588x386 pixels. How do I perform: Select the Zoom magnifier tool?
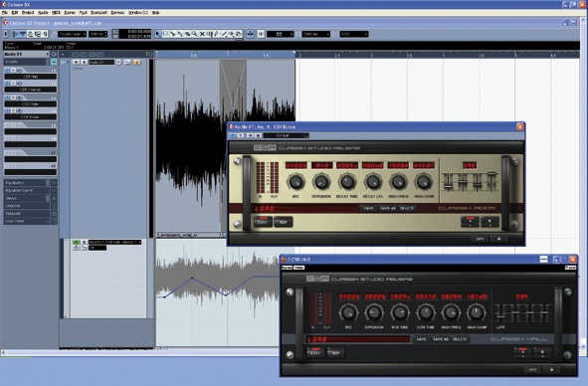pos(195,34)
